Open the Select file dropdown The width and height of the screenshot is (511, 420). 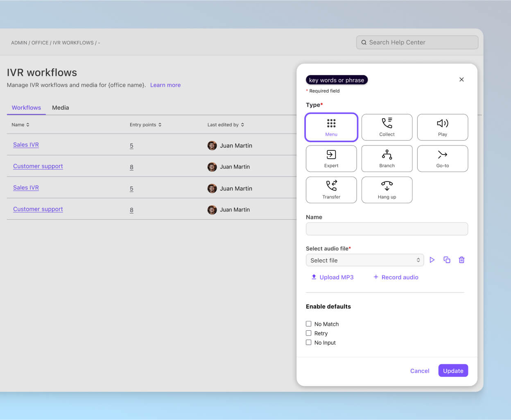(364, 260)
